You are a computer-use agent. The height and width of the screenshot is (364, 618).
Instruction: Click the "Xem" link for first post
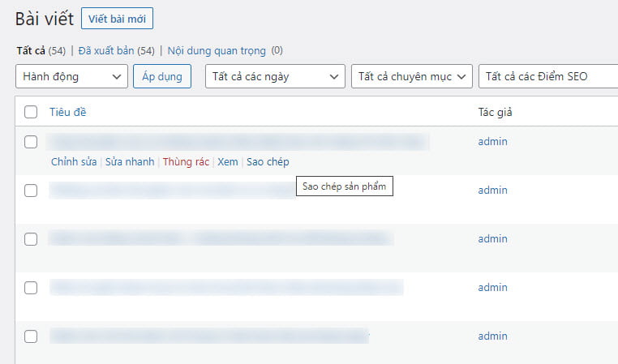[228, 162]
